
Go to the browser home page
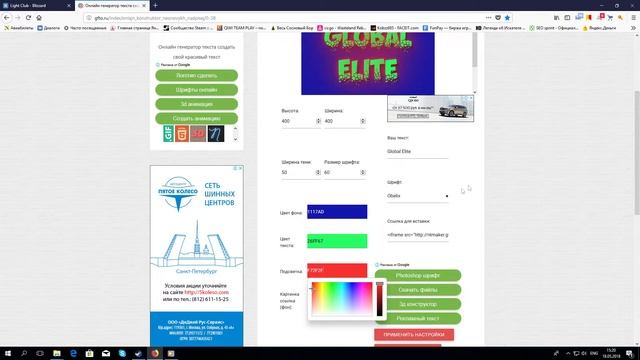tap(39, 18)
